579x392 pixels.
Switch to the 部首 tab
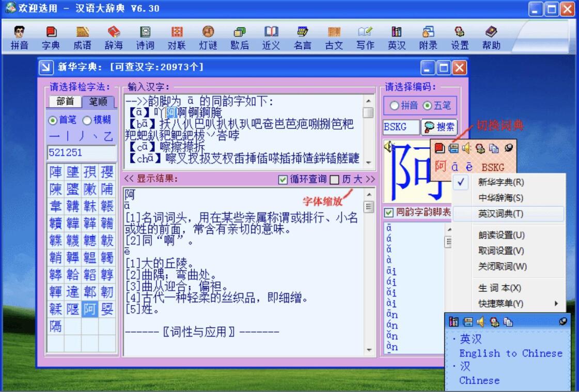click(65, 102)
